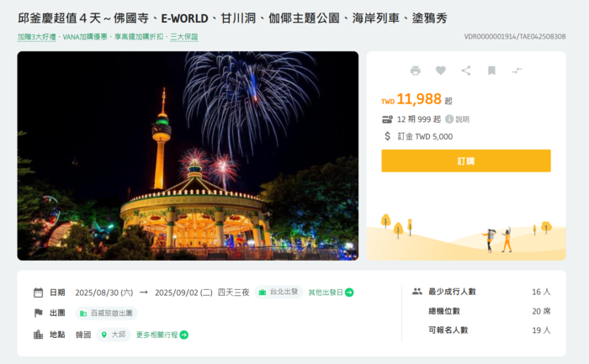The height and width of the screenshot is (364, 589).
Task: Click the compare arrows icon
Action: (x=517, y=71)
